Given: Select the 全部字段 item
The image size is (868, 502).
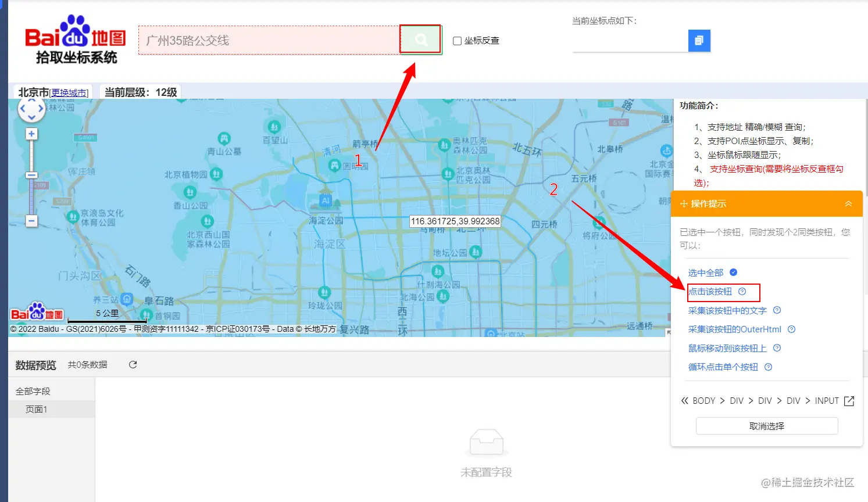Looking at the screenshot, I should (33, 391).
